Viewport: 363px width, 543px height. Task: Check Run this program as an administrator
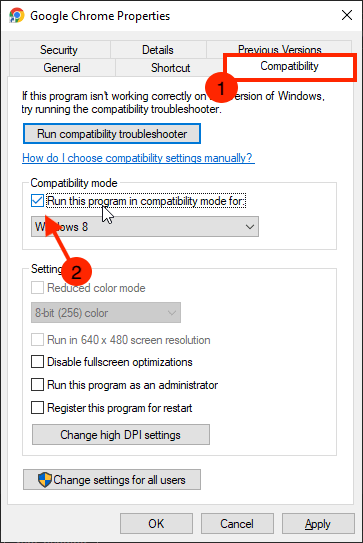pos(37,385)
